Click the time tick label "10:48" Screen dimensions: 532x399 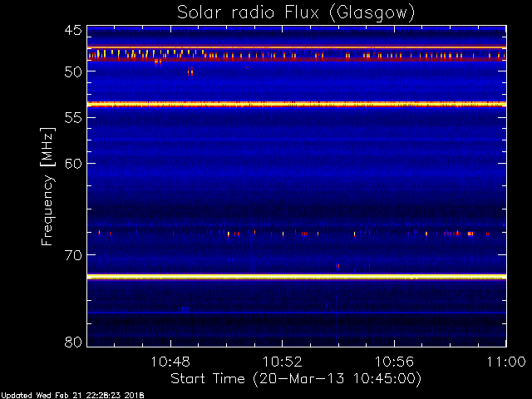tap(170, 362)
